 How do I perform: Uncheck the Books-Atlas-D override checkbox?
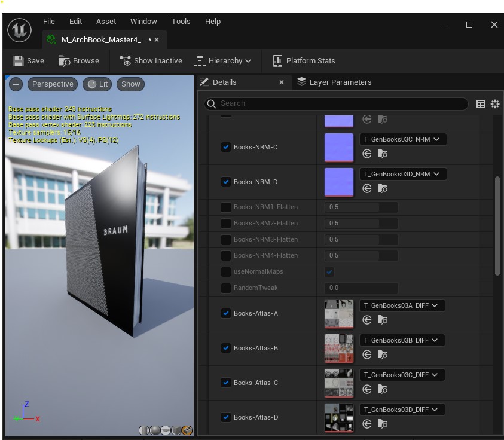226,417
